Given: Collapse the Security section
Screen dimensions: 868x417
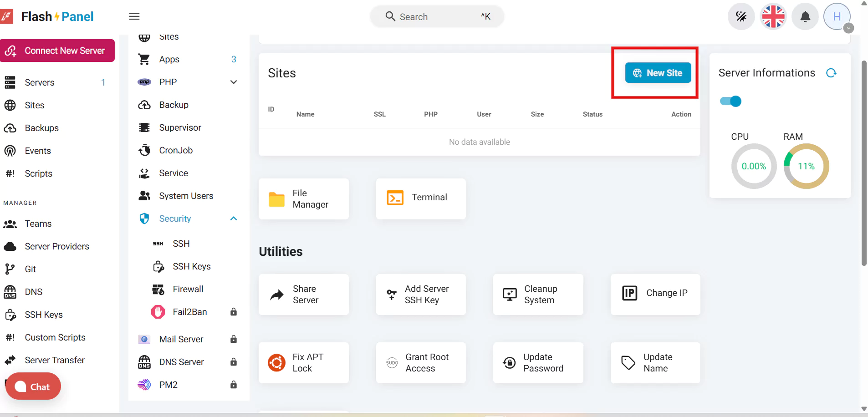Looking at the screenshot, I should [234, 219].
